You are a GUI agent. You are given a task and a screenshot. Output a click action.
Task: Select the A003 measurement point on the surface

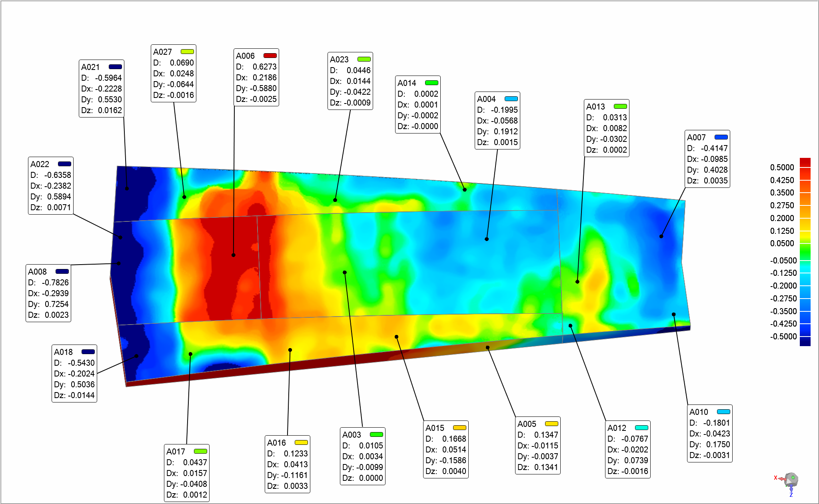tap(345, 273)
